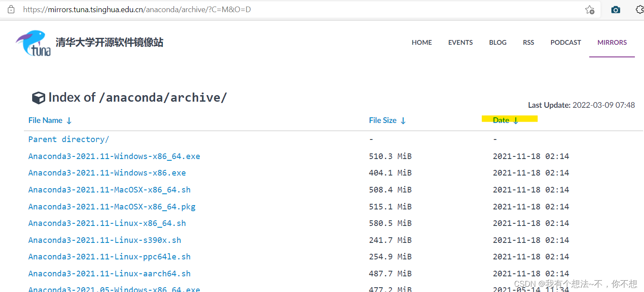Open the camera screenshot tool icon
Viewport: 644px width, 292px height.
[615, 10]
